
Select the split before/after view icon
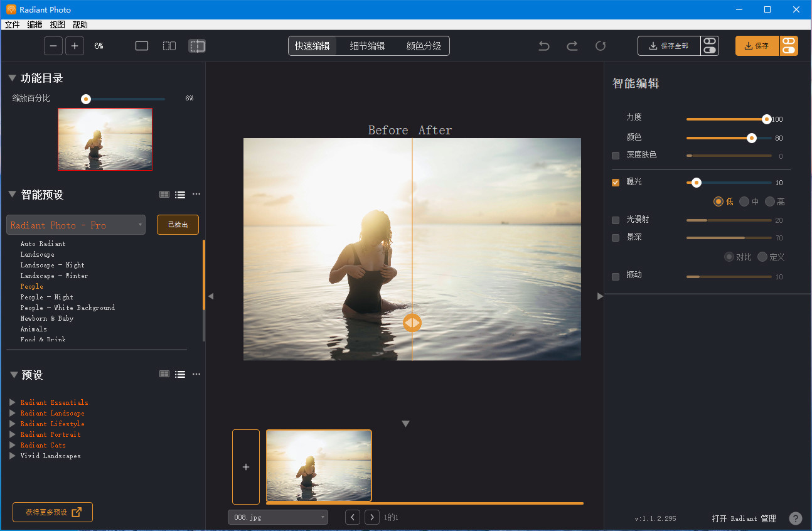point(197,45)
